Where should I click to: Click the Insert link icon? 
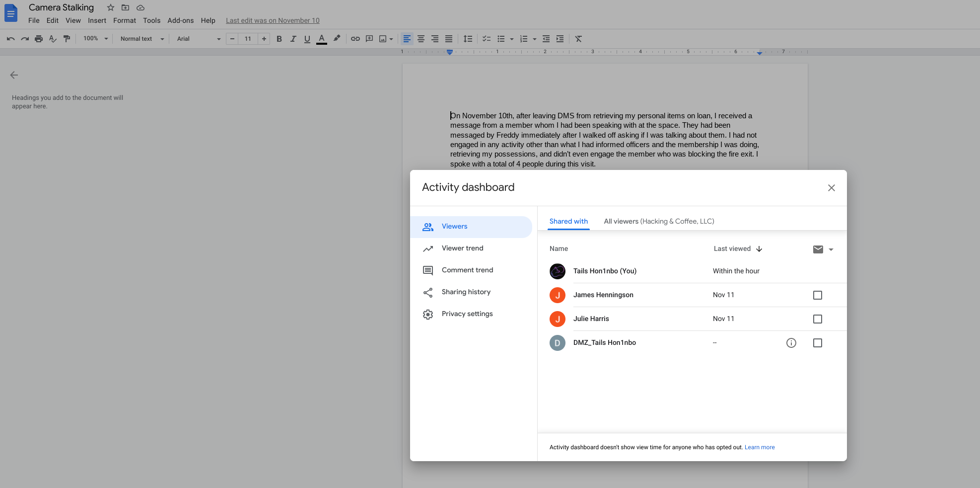[x=355, y=39]
